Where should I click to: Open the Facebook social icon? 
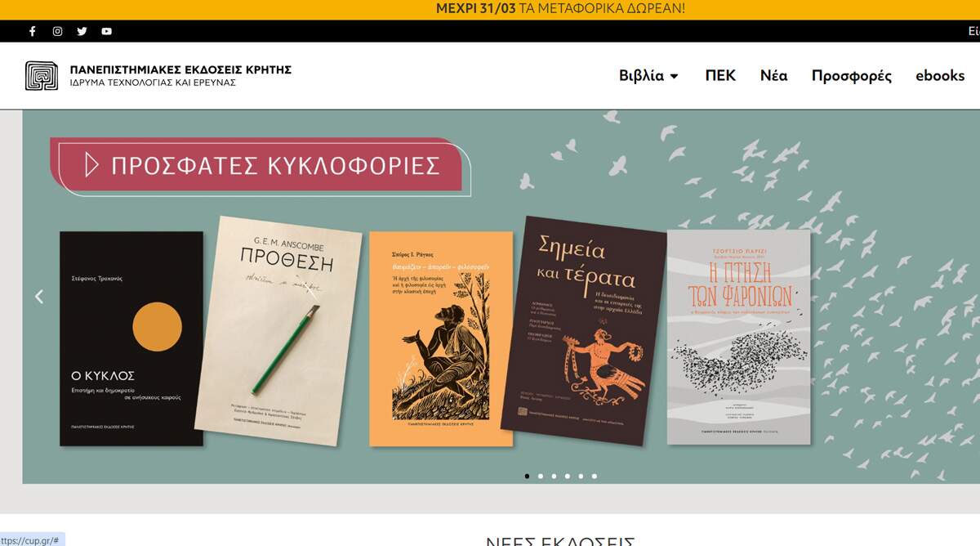point(33,31)
